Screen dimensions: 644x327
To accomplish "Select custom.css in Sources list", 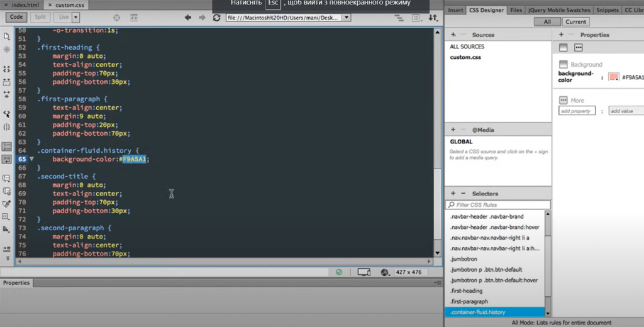I will [465, 57].
